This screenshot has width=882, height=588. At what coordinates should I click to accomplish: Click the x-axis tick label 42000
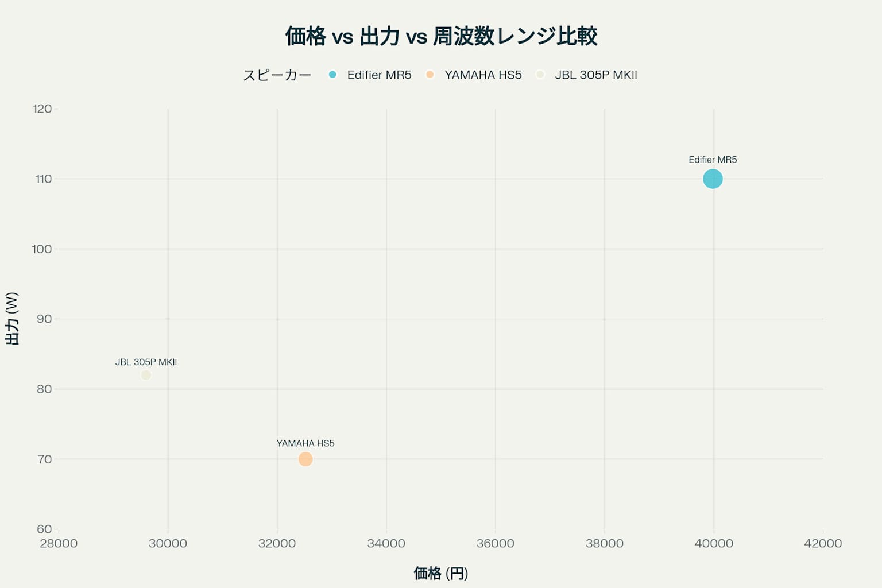[x=823, y=543]
